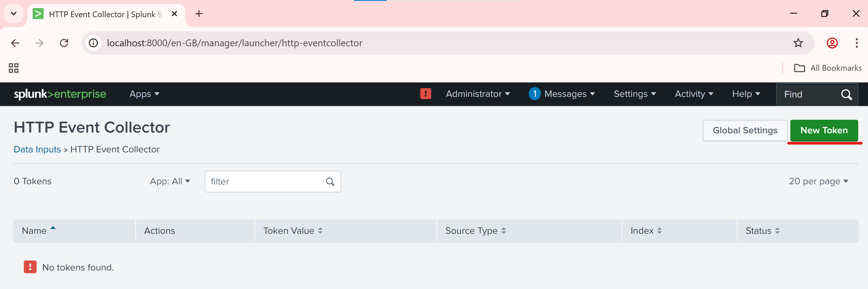Change the 20 per page setting
The image size is (868, 289).
[818, 181]
